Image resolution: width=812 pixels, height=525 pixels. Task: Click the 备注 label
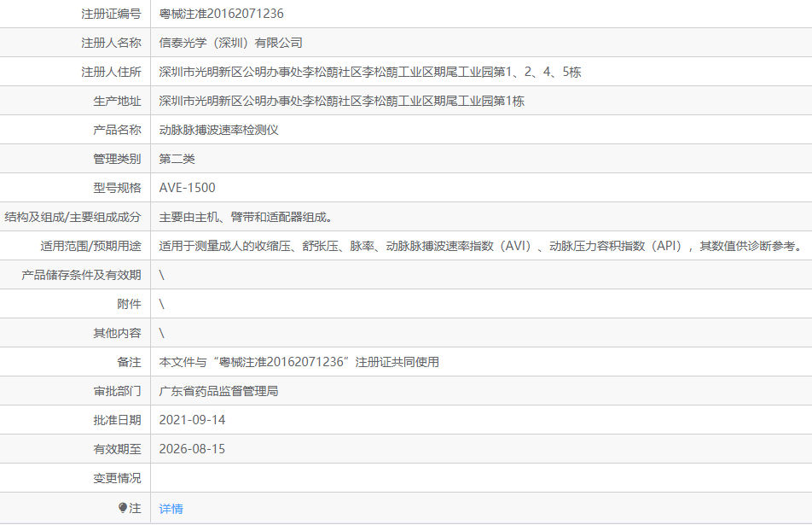[129, 362]
